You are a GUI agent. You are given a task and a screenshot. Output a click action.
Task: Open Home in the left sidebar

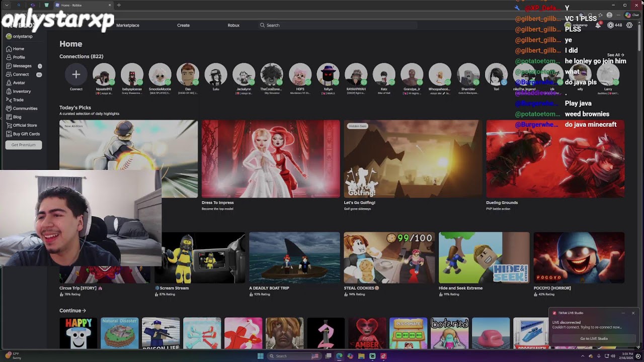tap(15, 49)
